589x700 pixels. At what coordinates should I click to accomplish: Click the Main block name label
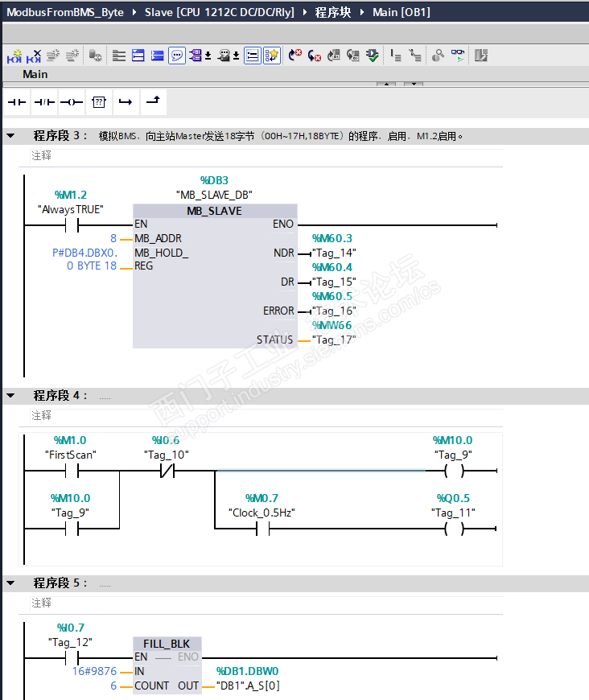point(35,74)
